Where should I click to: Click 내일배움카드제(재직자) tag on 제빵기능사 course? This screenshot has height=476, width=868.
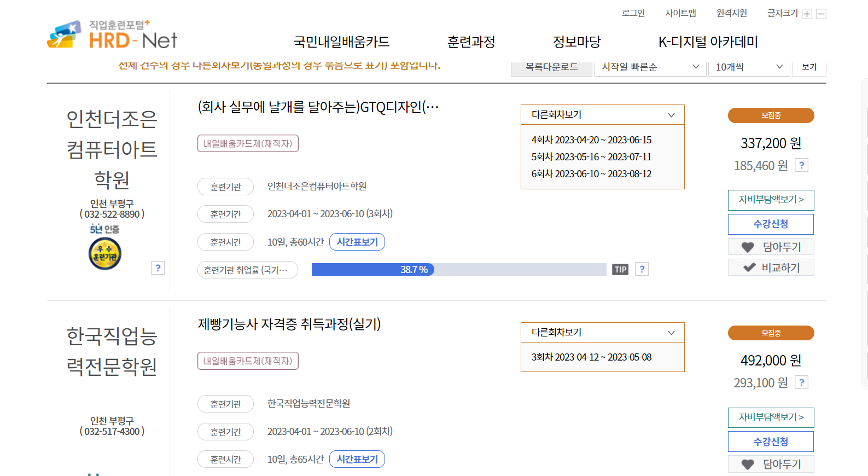[x=248, y=361]
